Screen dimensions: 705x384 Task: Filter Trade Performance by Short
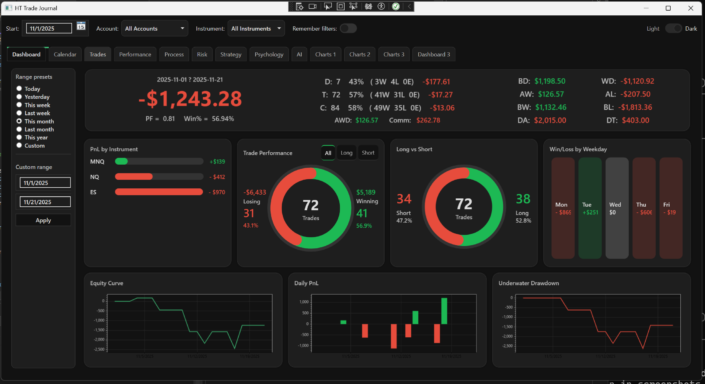coord(368,153)
